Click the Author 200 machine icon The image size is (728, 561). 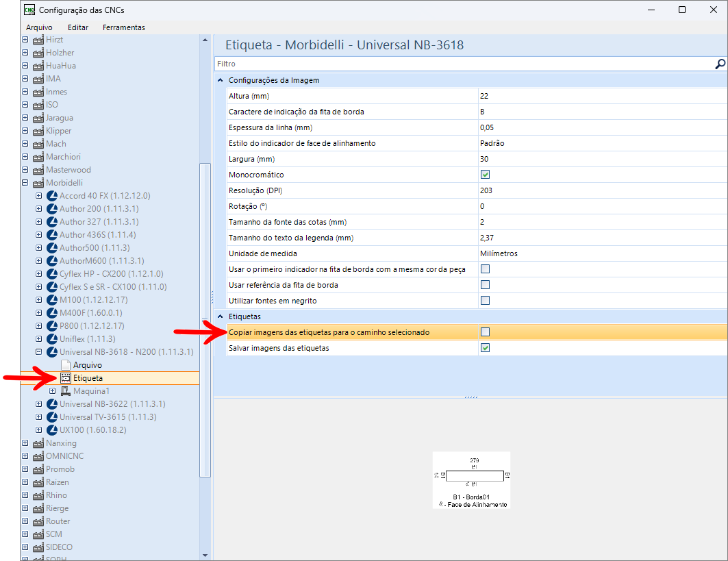coord(52,209)
